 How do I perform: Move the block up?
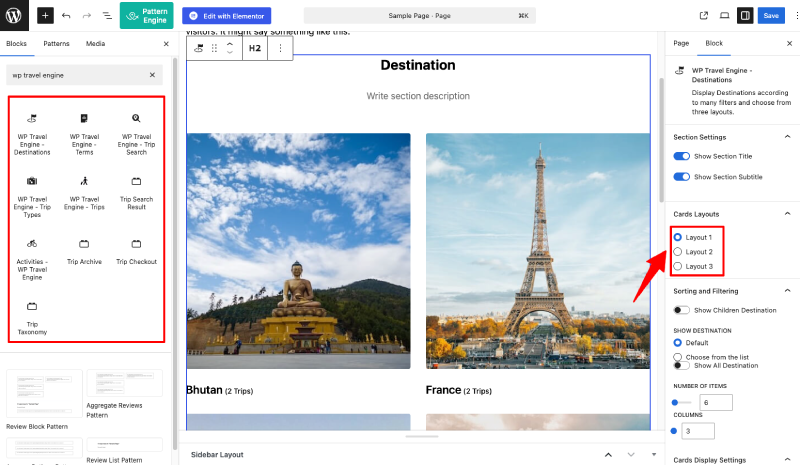[x=230, y=44]
